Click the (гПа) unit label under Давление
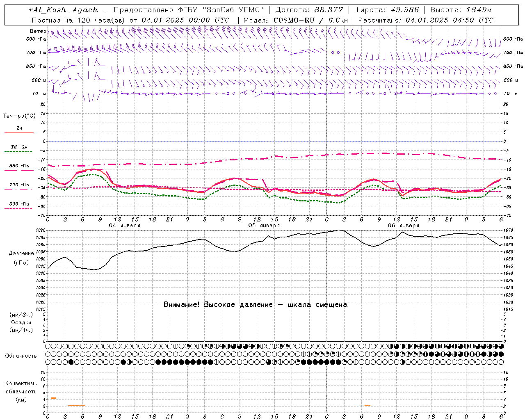Viewport: 525px width, 420px height. pyautogui.click(x=21, y=263)
